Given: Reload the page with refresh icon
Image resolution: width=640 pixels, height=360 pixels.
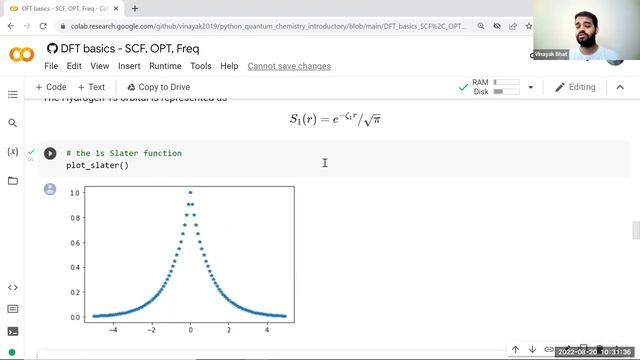Looking at the screenshot, I should [43, 26].
